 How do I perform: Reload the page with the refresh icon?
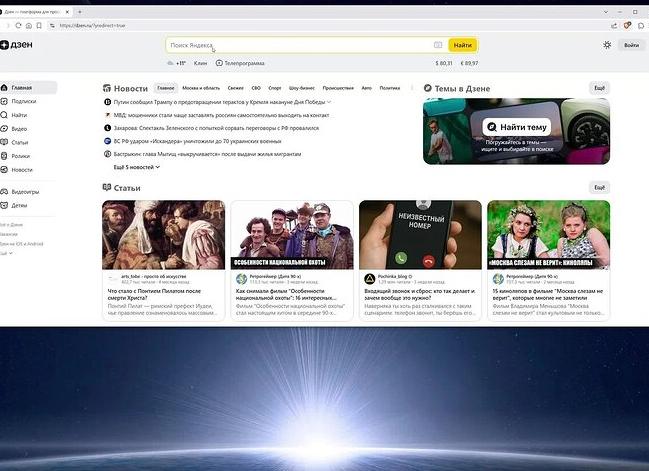click(18, 26)
